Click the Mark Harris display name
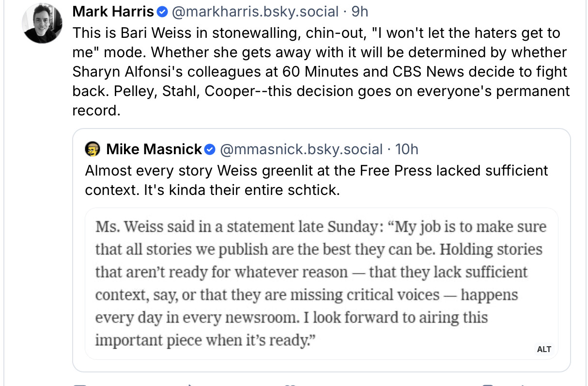This screenshot has width=588, height=386. click(x=113, y=11)
